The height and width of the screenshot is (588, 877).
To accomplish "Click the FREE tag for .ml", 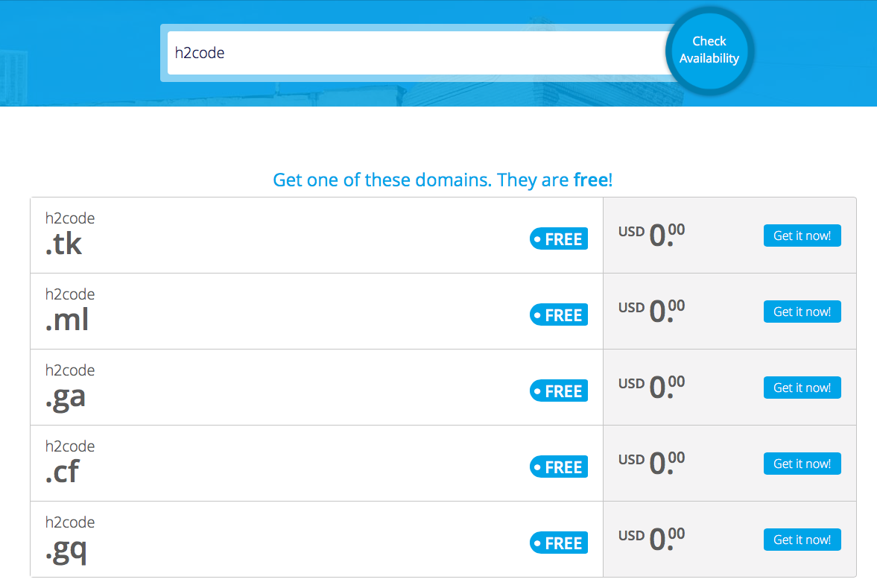I will click(x=559, y=315).
